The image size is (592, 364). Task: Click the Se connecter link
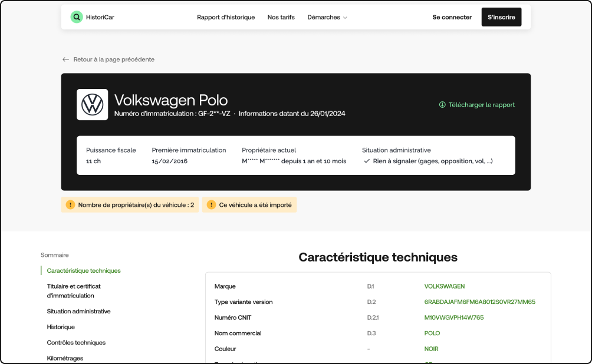pyautogui.click(x=452, y=17)
